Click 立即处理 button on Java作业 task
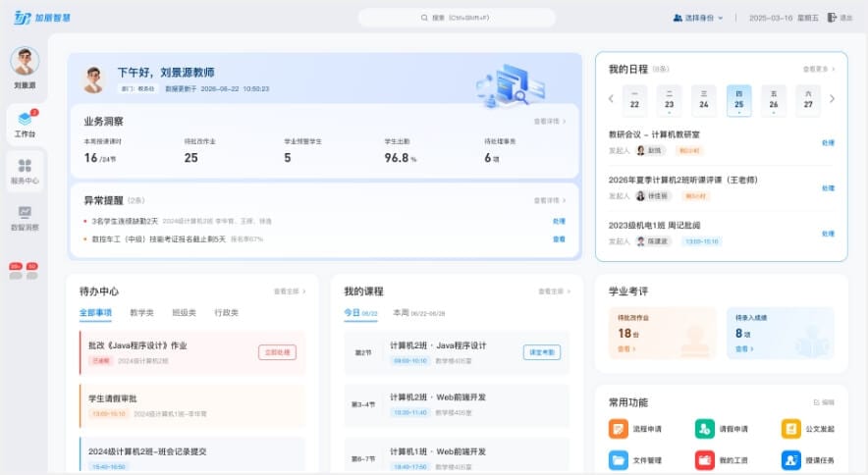This screenshot has height=475, width=868. point(277,352)
